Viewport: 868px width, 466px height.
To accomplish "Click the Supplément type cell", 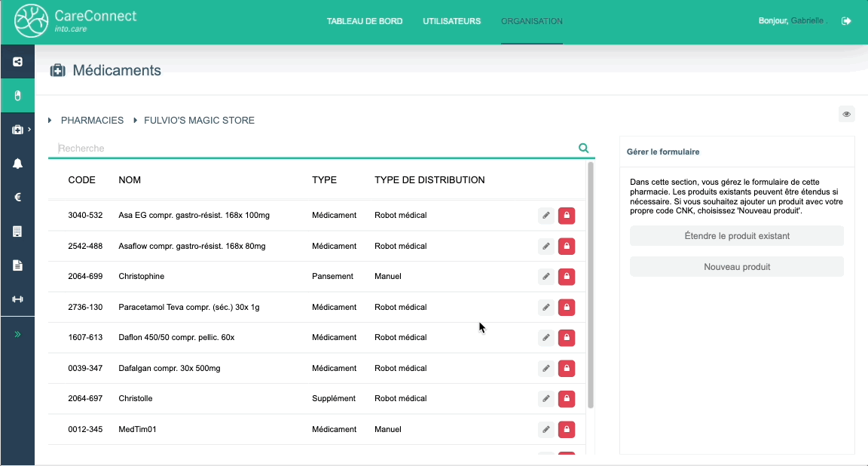I will click(x=334, y=398).
